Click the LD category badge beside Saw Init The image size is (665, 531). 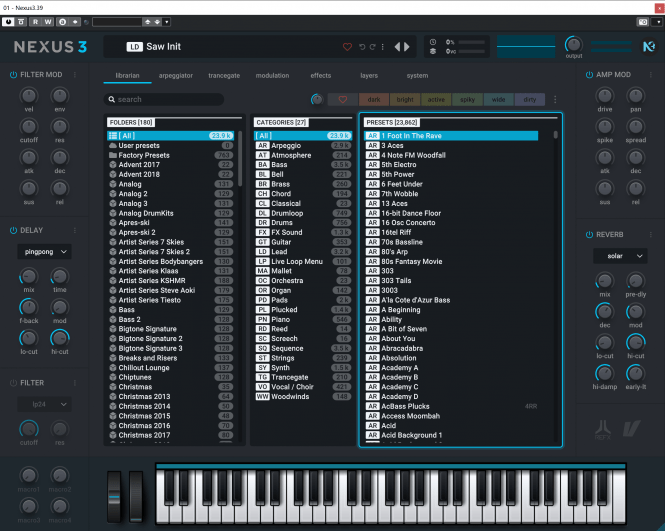click(x=134, y=47)
